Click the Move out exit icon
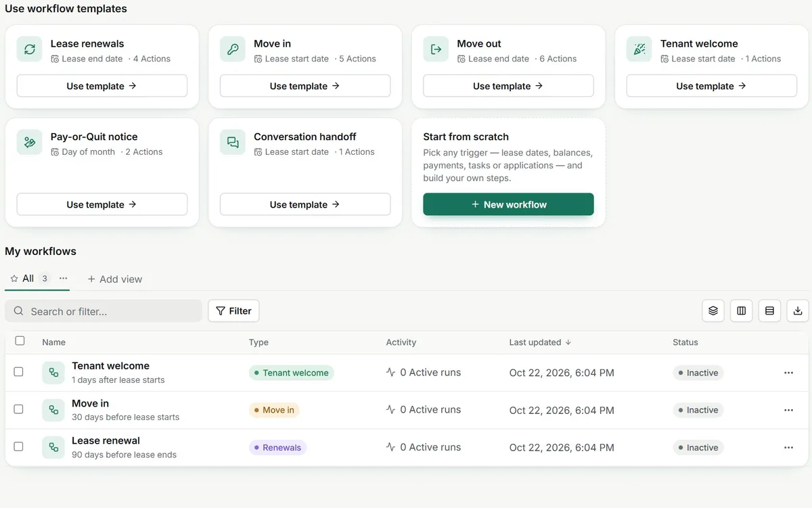This screenshot has width=812, height=508. [436, 49]
